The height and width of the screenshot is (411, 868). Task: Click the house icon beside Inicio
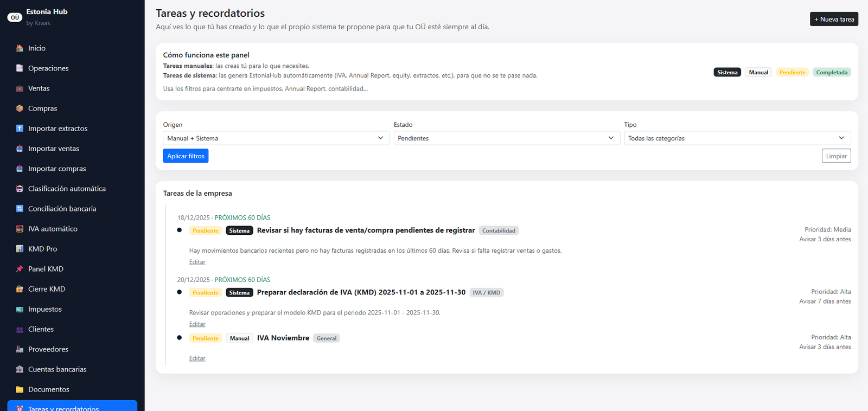point(20,48)
